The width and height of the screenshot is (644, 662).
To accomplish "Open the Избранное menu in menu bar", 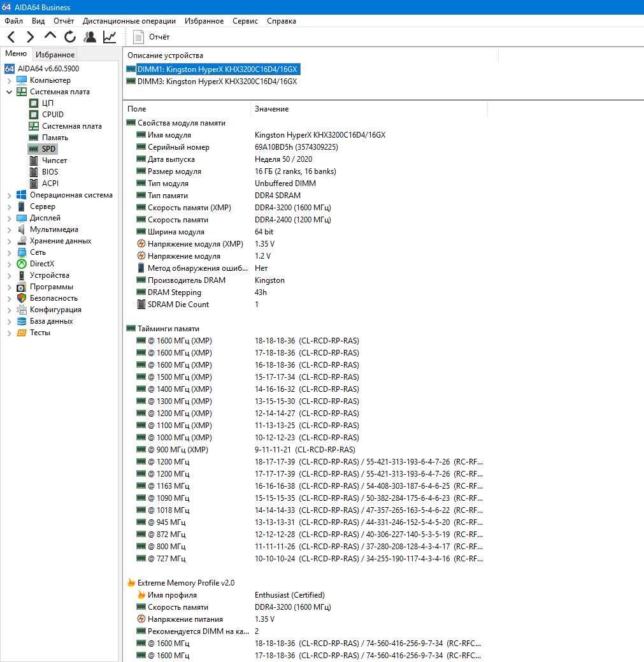I will tap(204, 20).
